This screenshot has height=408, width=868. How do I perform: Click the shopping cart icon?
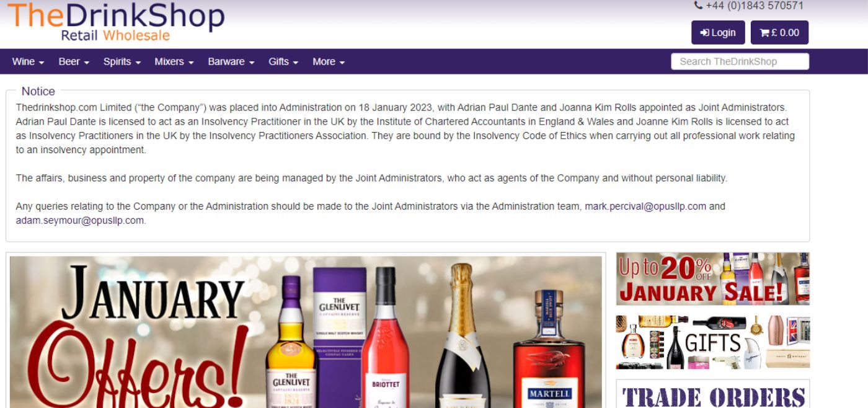click(x=764, y=33)
